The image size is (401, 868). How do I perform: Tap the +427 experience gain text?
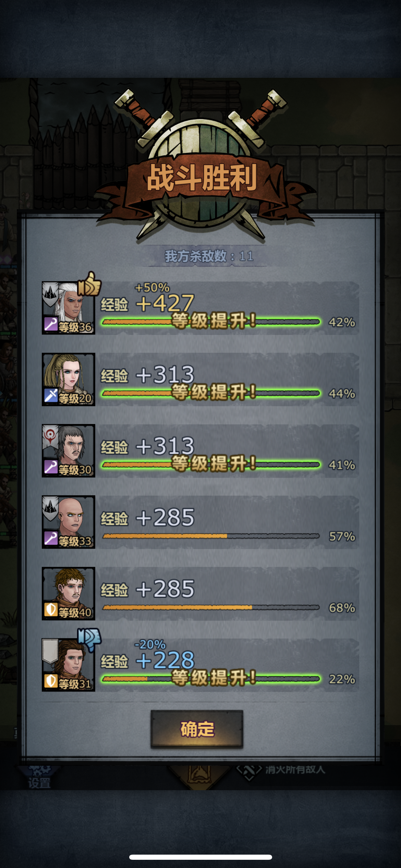[x=165, y=303]
